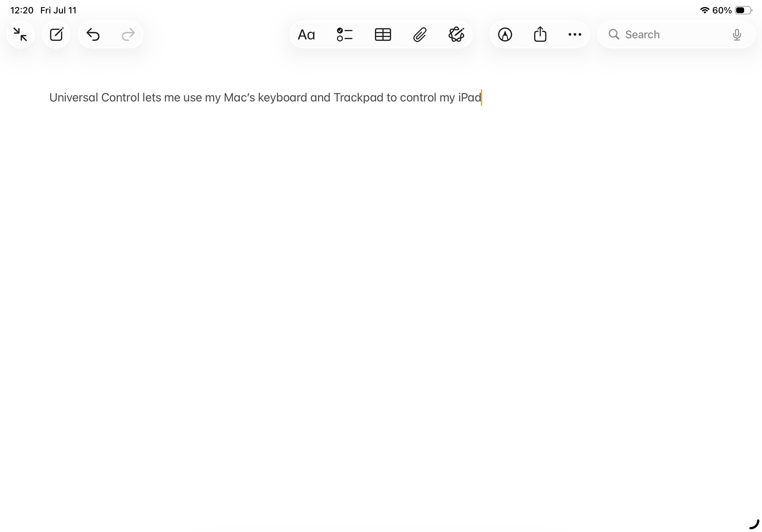The width and height of the screenshot is (762, 532).
Task: Activate the Markup pen tool
Action: [505, 34]
